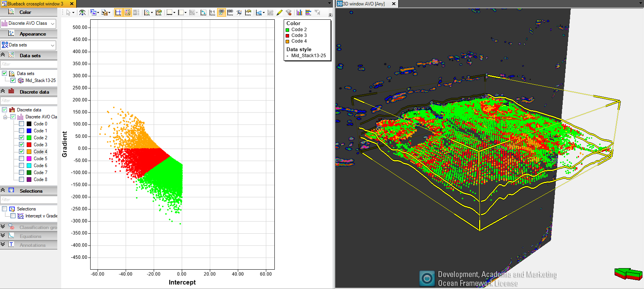The image size is (644, 289).
Task: Click the horizontal histogram bars icon
Action: tap(308, 12)
